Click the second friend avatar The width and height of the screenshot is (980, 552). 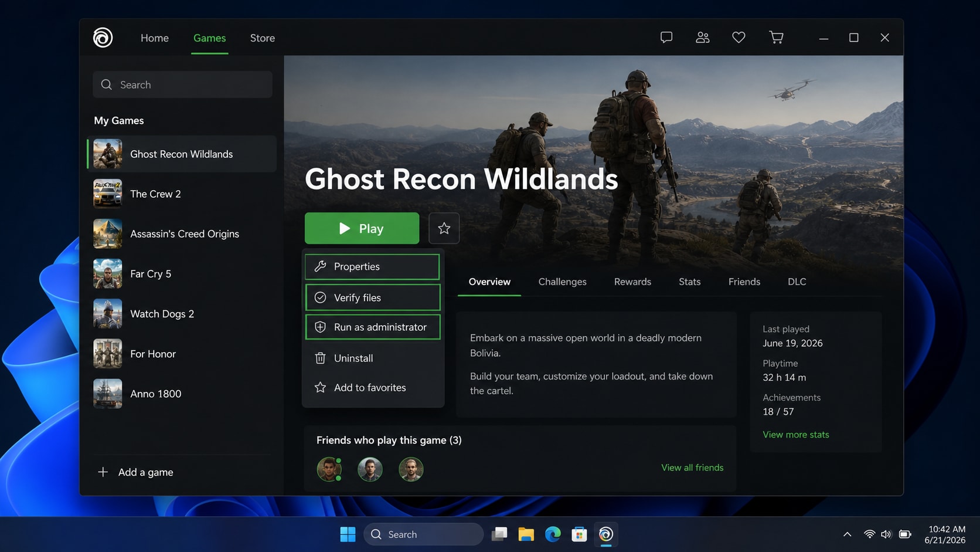(370, 469)
